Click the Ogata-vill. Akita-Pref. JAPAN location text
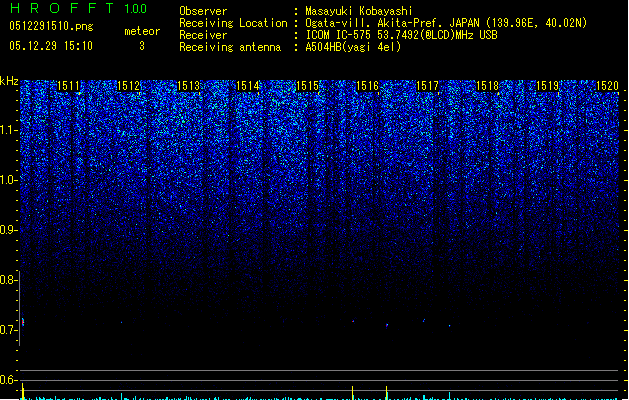 pos(446,23)
